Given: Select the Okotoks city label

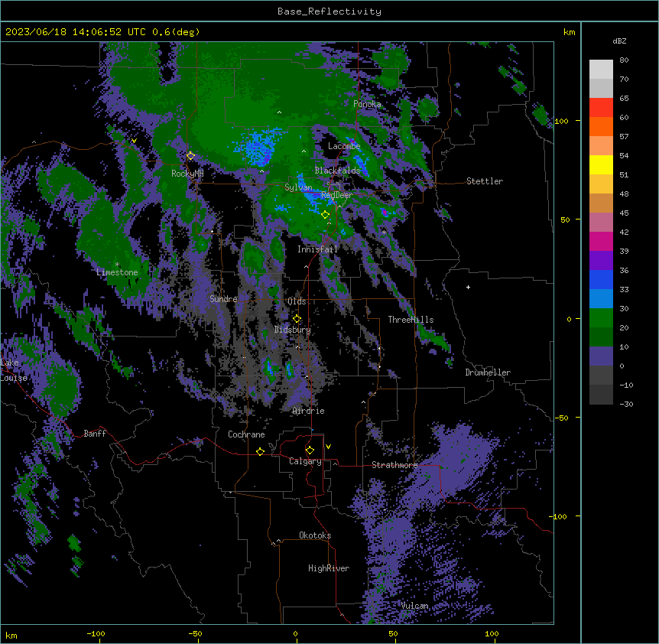Looking at the screenshot, I should pos(315,535).
